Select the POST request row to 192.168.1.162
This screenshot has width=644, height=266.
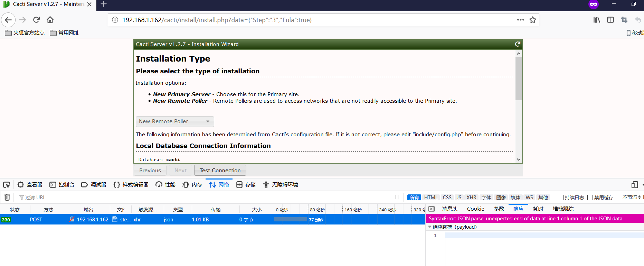tap(212, 219)
